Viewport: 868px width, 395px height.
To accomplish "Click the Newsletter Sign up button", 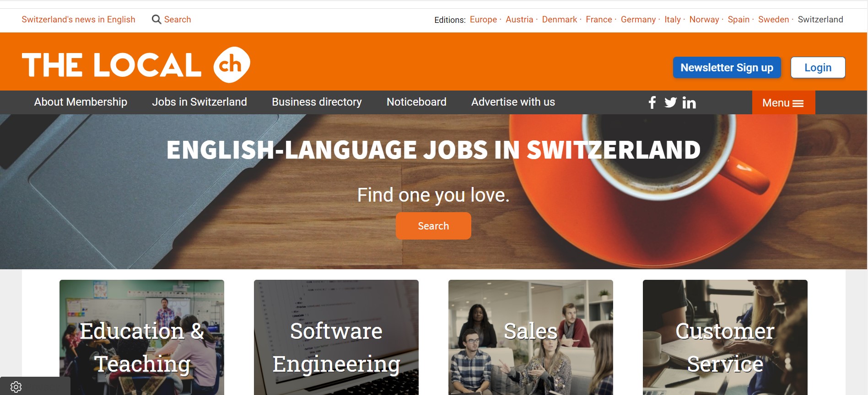I will click(x=727, y=68).
